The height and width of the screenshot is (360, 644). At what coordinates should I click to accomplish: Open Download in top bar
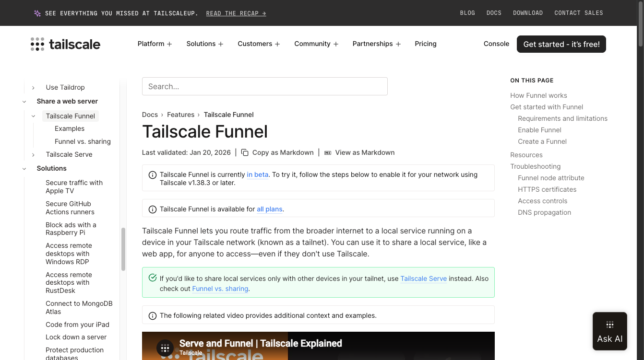pyautogui.click(x=528, y=13)
